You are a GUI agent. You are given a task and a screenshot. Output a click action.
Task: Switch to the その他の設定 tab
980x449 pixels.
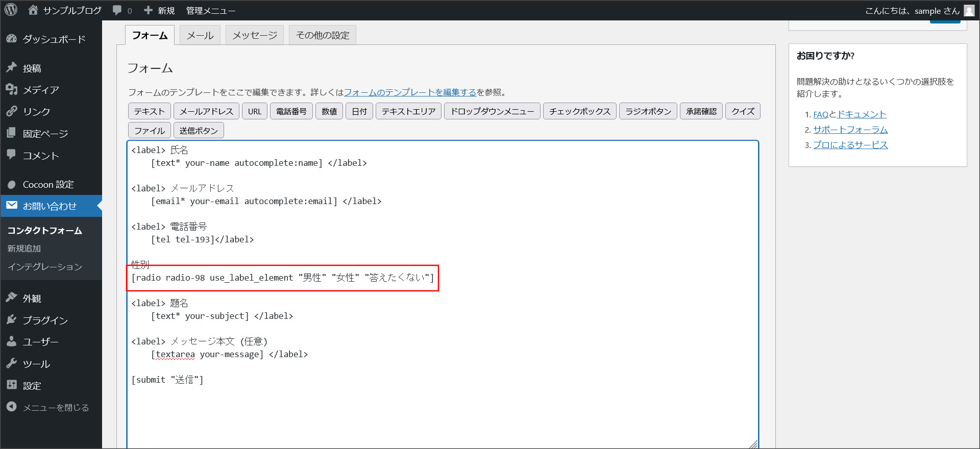tap(323, 35)
